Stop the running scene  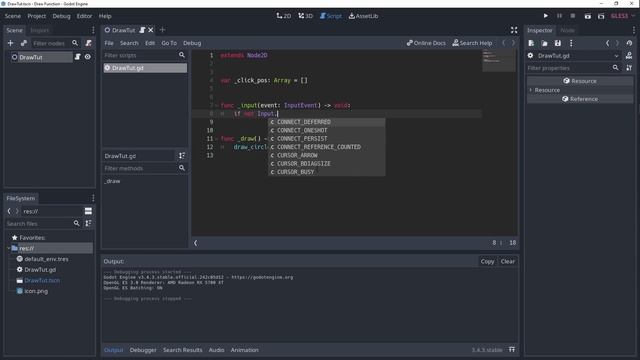click(x=573, y=16)
